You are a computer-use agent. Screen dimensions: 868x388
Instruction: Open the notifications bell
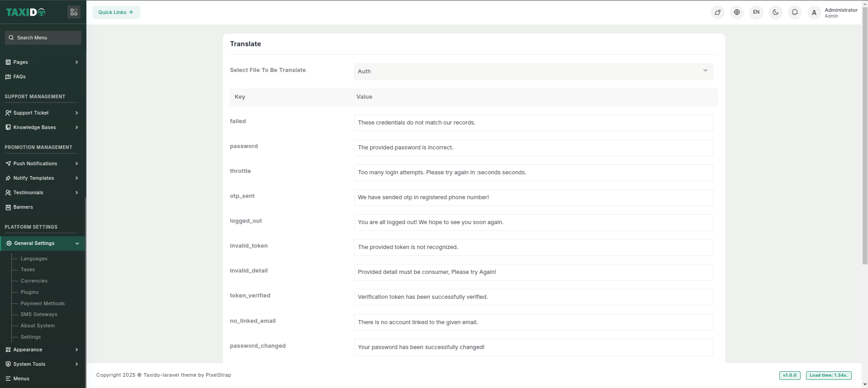point(795,12)
